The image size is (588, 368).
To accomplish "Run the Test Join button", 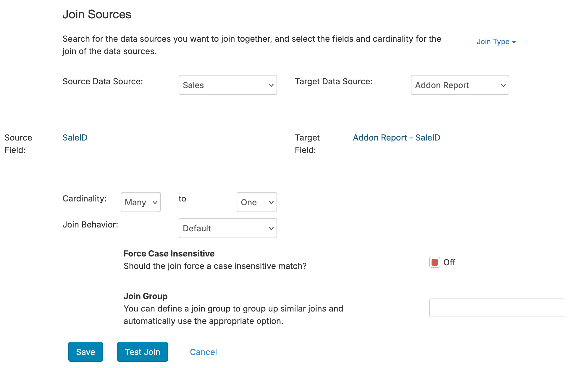I will click(x=142, y=352).
